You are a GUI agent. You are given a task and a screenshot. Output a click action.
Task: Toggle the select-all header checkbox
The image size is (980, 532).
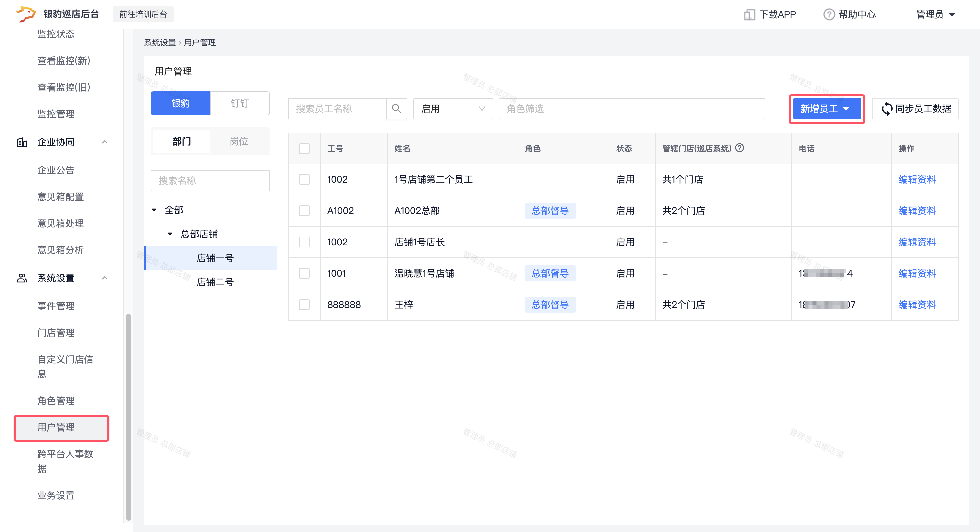point(304,148)
